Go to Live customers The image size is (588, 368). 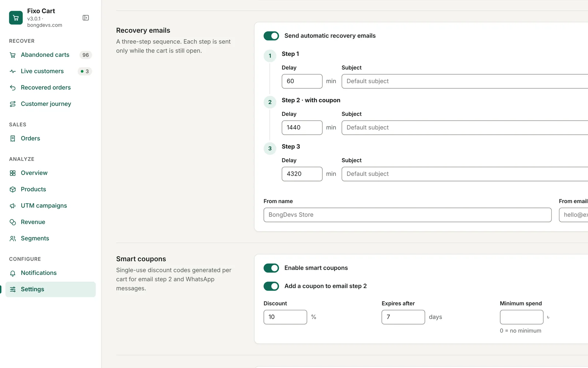tap(50, 71)
